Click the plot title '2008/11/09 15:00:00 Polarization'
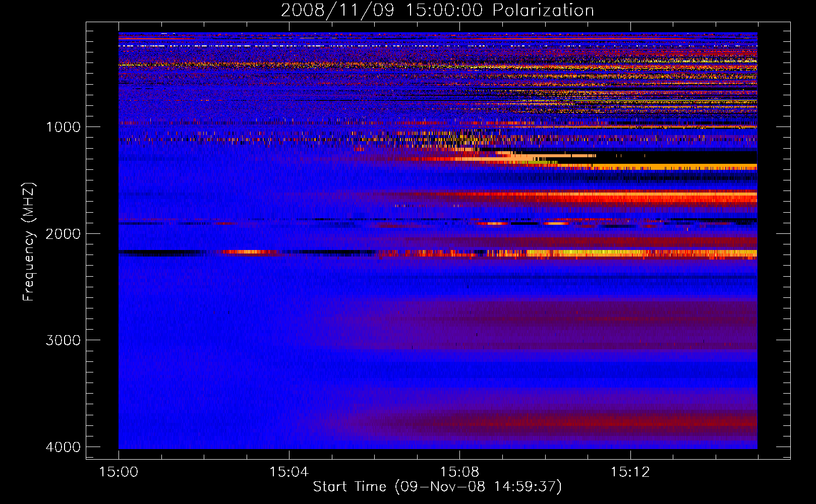This screenshot has width=816, height=504. pyautogui.click(x=437, y=10)
